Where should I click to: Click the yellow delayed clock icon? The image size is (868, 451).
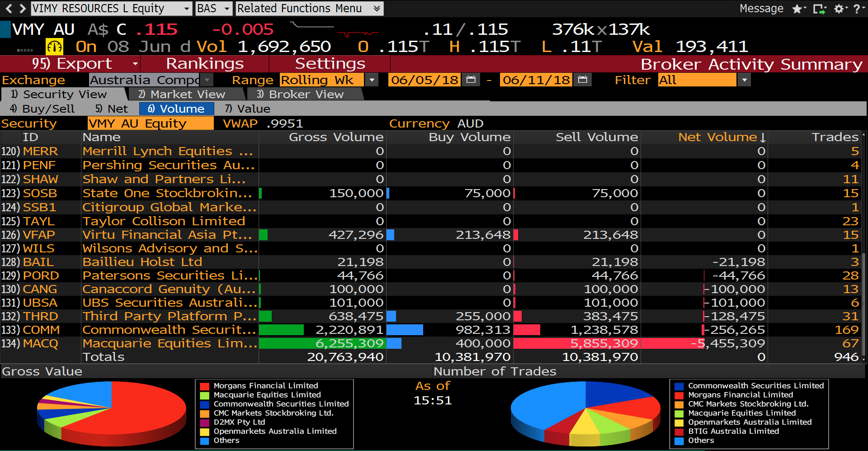point(54,47)
